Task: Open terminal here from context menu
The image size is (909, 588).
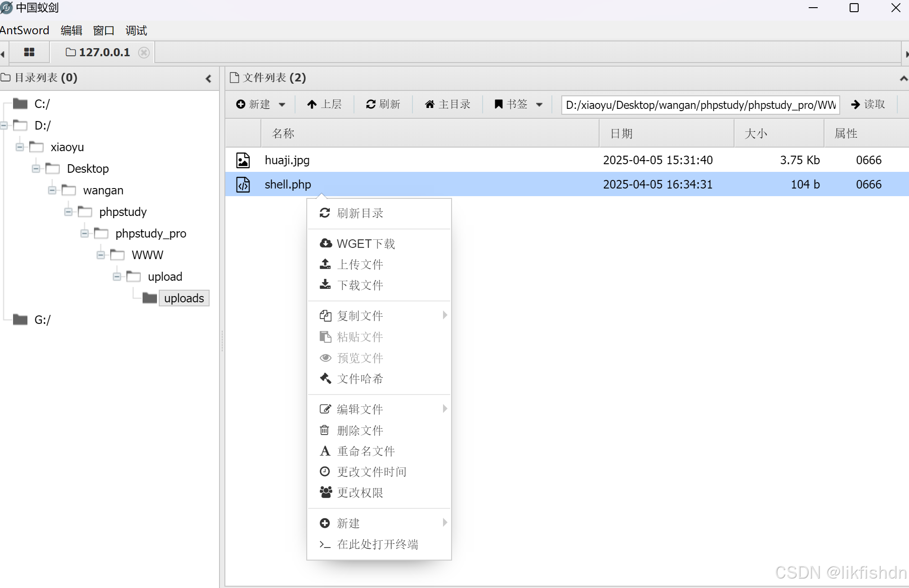Action: 377,544
